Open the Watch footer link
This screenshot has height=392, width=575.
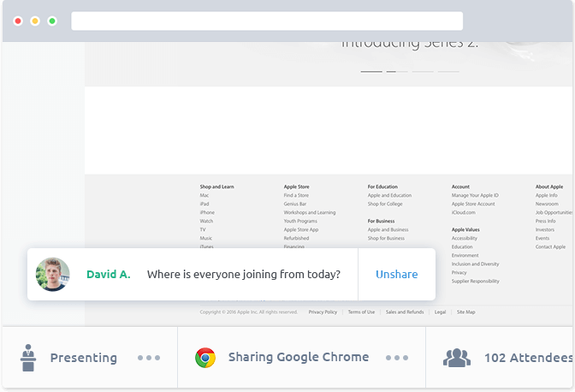click(x=206, y=221)
